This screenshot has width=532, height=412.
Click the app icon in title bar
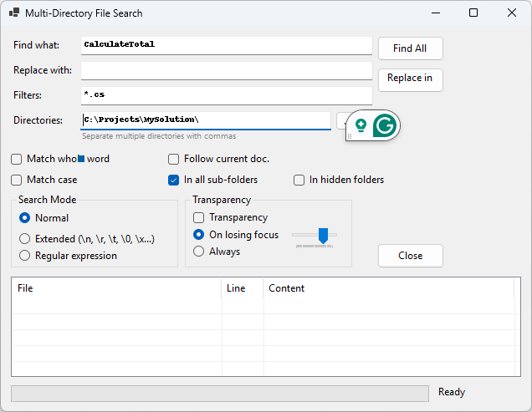coord(14,13)
